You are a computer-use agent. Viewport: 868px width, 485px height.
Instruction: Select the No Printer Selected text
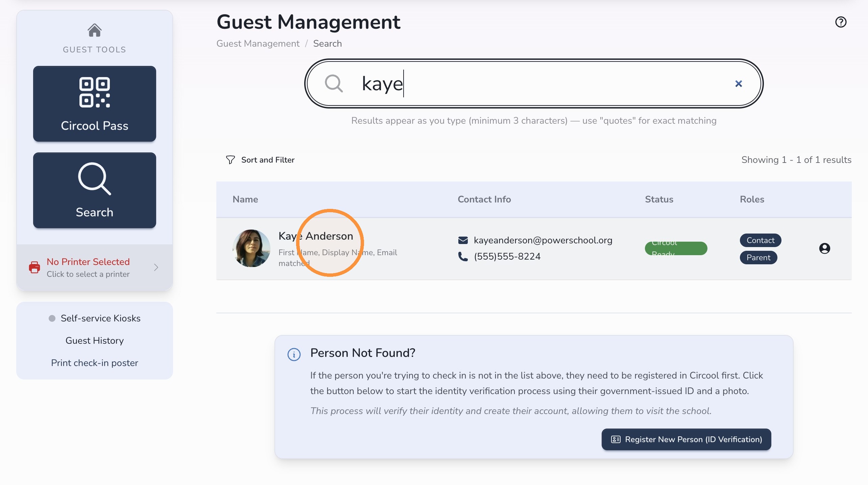click(x=88, y=262)
